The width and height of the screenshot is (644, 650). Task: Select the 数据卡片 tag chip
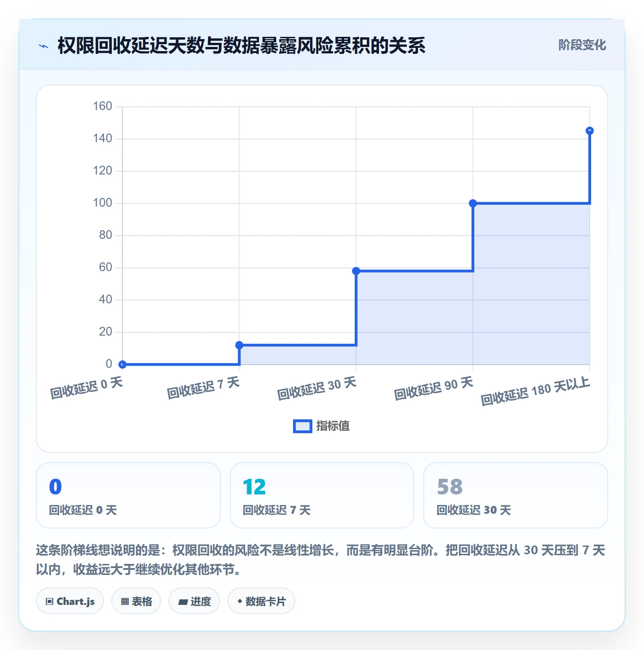[x=261, y=601]
